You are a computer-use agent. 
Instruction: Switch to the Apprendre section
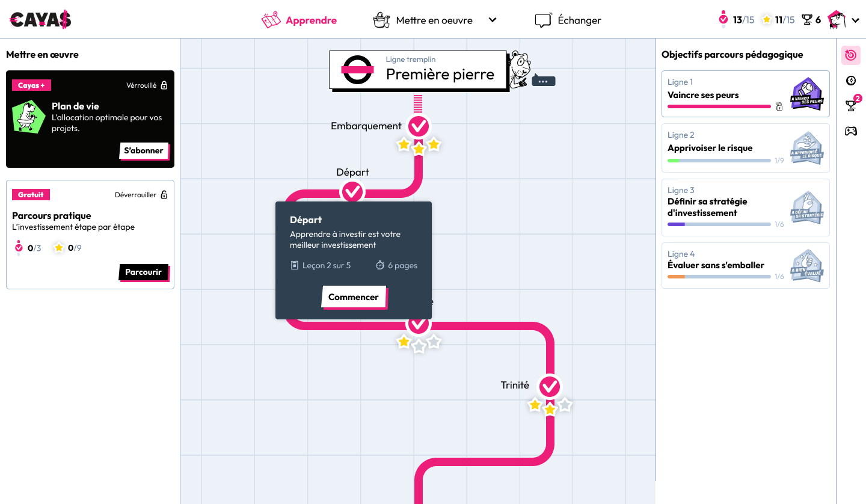299,20
